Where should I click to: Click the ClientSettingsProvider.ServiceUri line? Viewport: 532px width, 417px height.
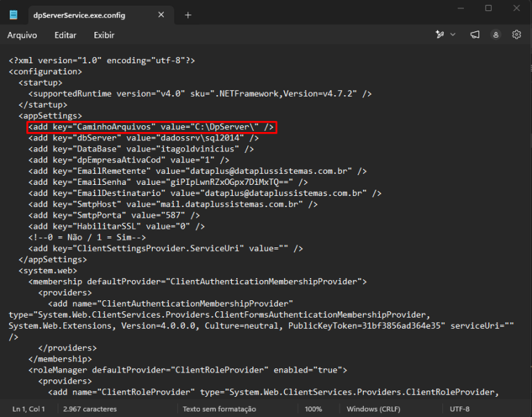tap(166, 249)
